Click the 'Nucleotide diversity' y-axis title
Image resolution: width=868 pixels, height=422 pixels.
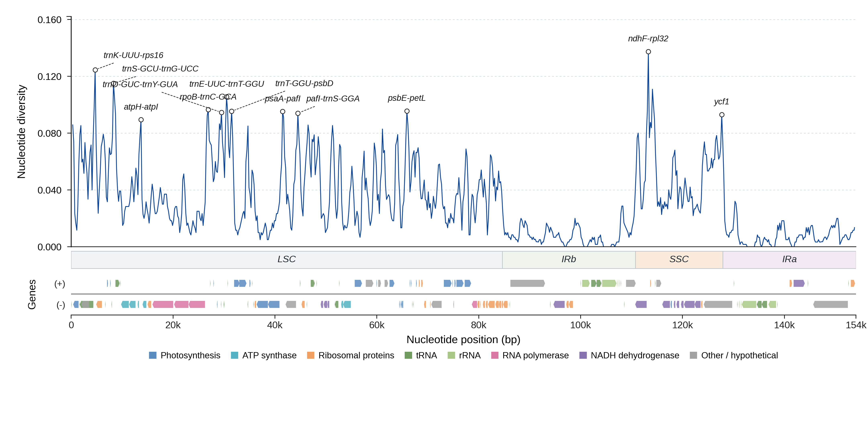pyautogui.click(x=21, y=132)
